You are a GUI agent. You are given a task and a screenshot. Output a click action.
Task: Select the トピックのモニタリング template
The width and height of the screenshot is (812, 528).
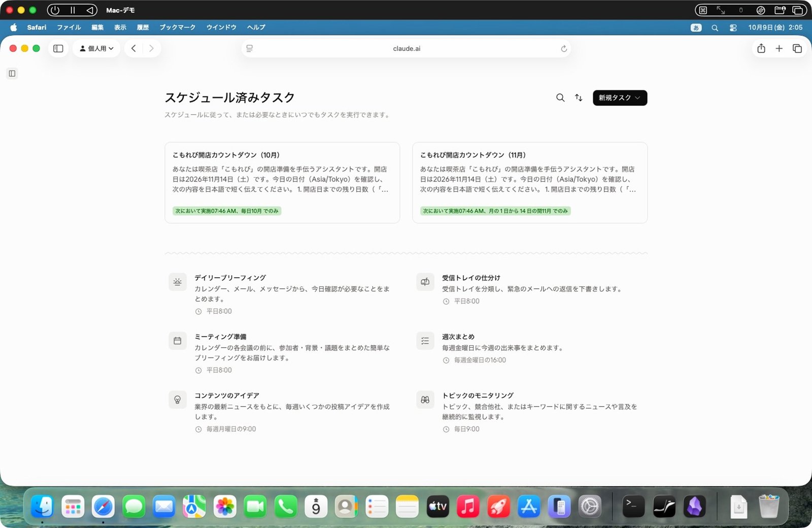point(530,412)
